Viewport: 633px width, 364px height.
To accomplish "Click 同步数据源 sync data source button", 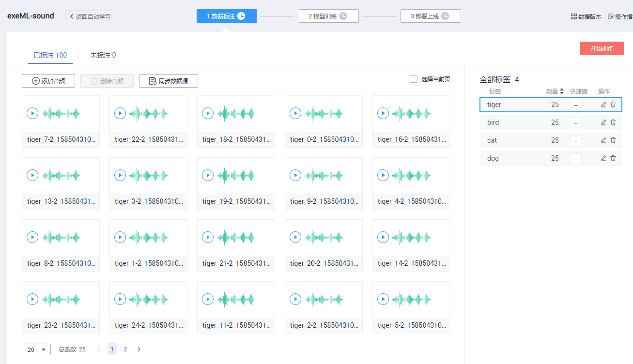I will point(168,81).
